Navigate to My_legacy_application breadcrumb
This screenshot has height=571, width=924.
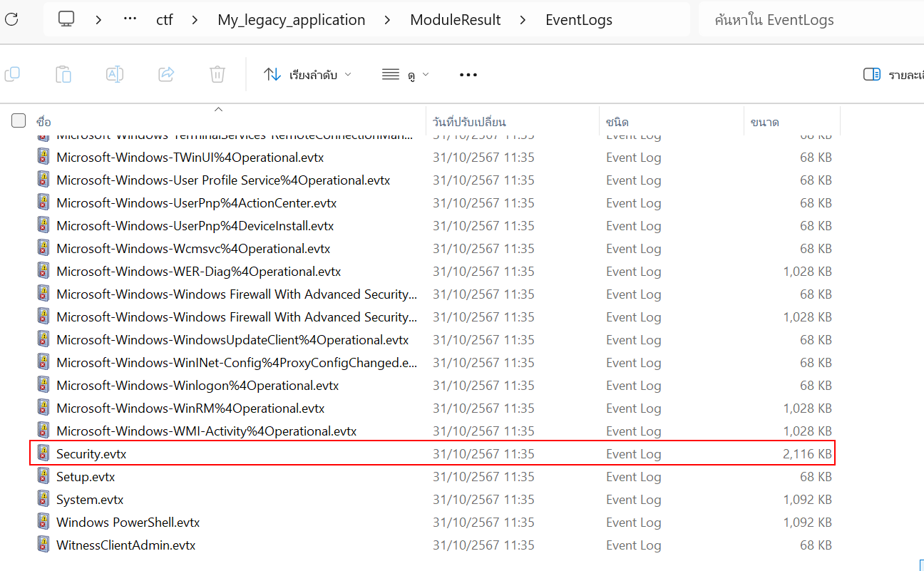291,20
